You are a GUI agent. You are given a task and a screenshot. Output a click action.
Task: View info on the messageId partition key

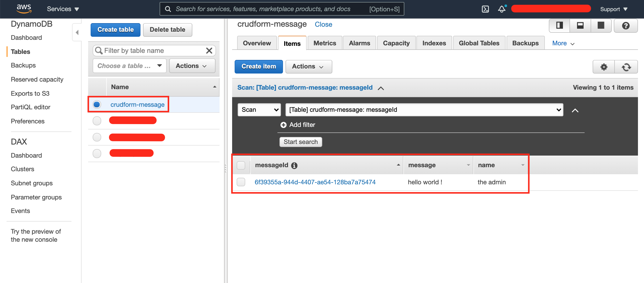294,165
